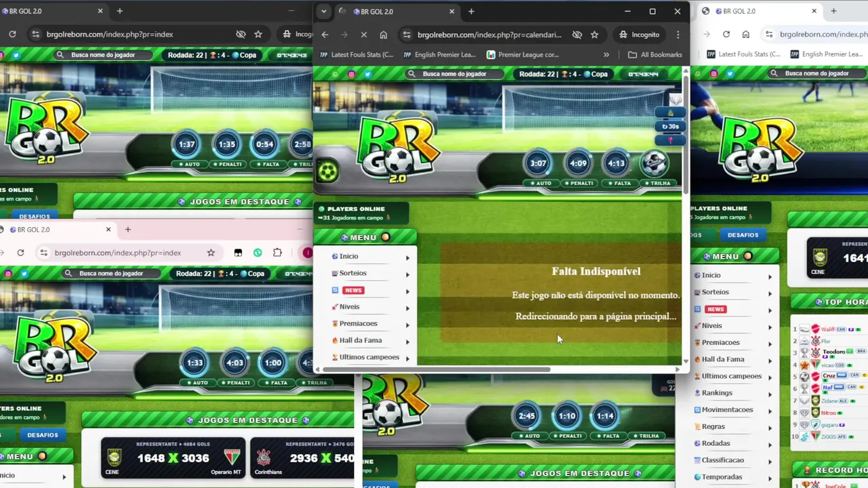Open Twitter icon in front window header
This screenshot has height=488, width=868.
368,74
